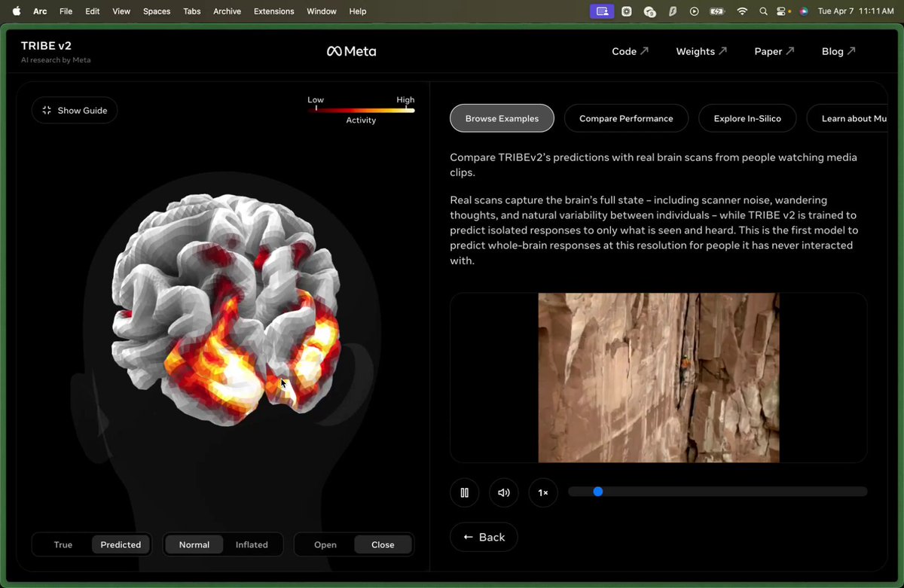Select the Inflated brain surface

coord(252,544)
